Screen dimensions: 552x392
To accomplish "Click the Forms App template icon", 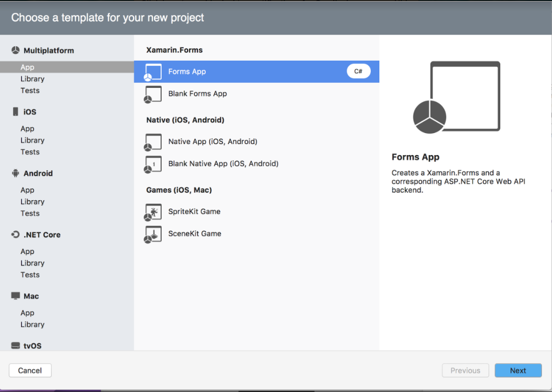I will pyautogui.click(x=153, y=72).
